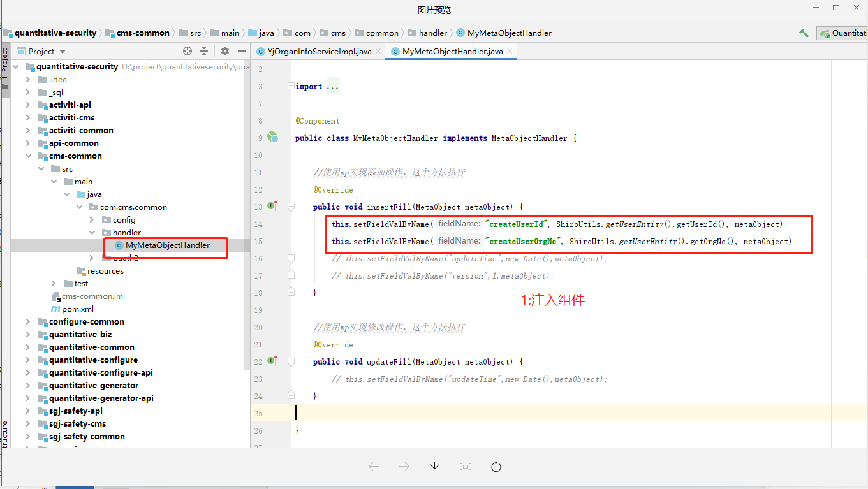Viewport: 868px width, 489px height.
Task: Click implements gutter icon on line 22
Action: 273,361
